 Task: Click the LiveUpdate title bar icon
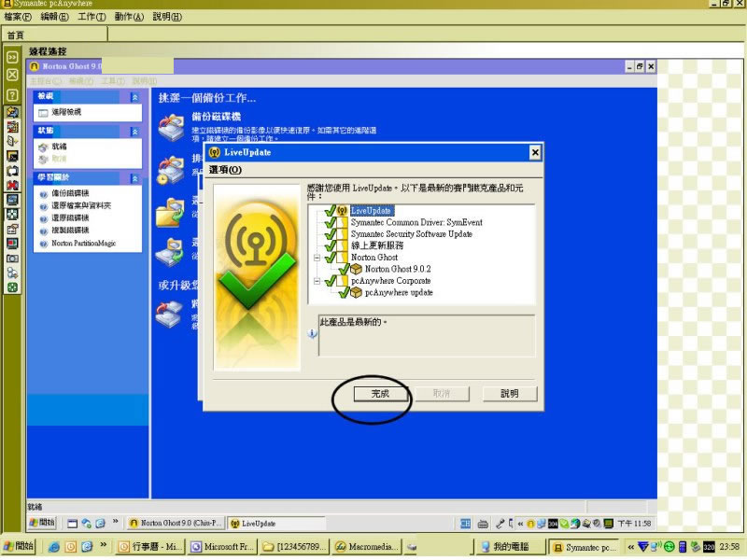point(214,152)
